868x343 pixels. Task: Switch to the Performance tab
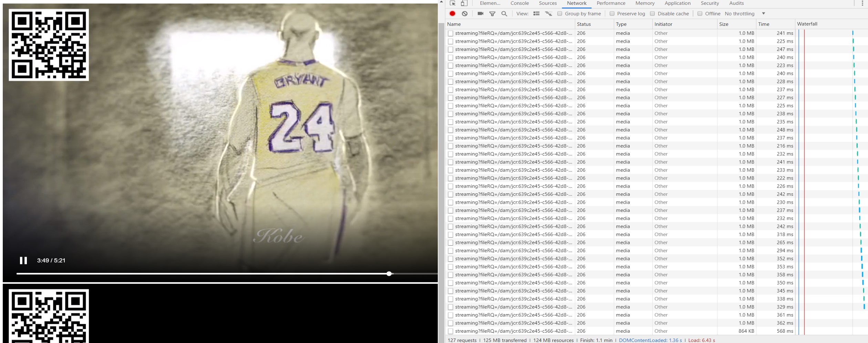pyautogui.click(x=611, y=3)
